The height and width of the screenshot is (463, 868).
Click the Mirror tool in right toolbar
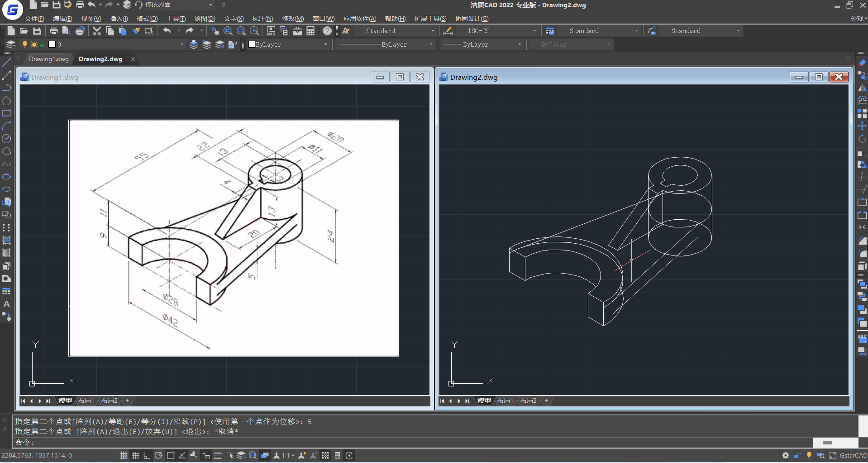click(862, 88)
